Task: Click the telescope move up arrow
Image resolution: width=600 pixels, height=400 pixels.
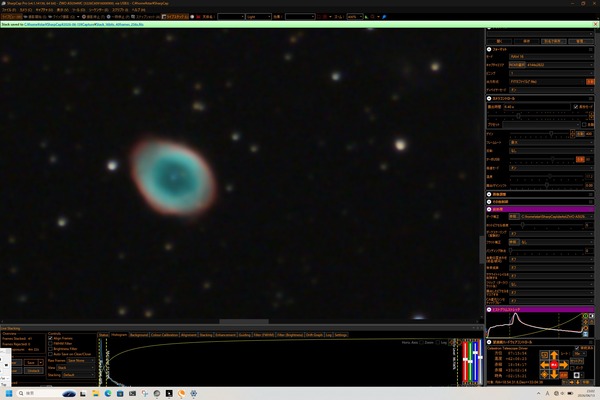Action: click(x=554, y=356)
